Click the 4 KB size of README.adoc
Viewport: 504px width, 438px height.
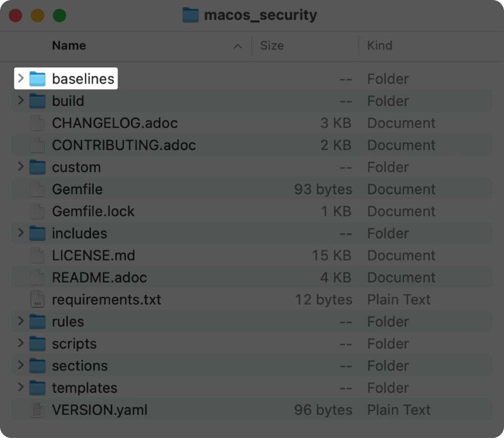(x=336, y=277)
